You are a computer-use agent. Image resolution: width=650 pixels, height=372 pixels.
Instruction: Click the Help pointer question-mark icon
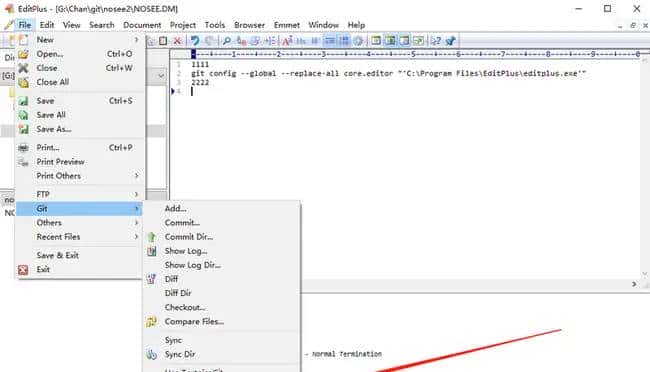[x=435, y=41]
